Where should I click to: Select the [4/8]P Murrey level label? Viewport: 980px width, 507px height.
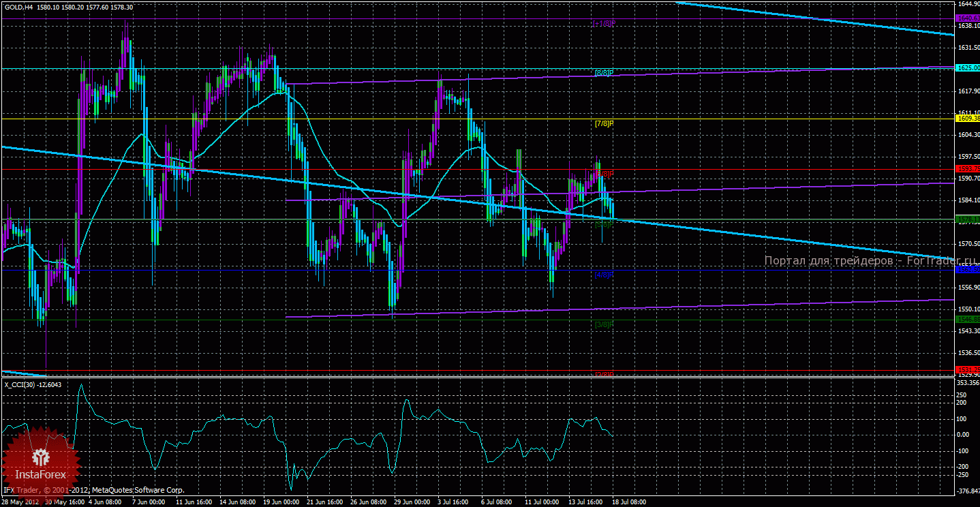pyautogui.click(x=604, y=275)
